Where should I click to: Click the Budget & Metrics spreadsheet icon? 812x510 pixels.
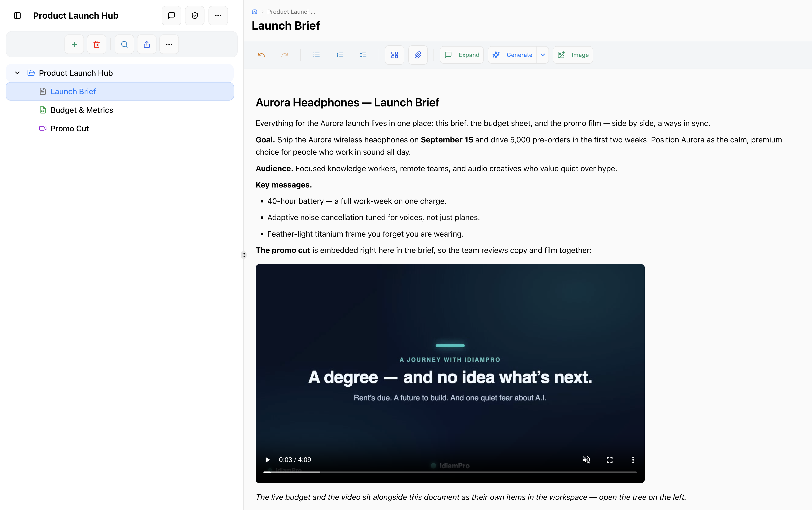[x=43, y=110]
